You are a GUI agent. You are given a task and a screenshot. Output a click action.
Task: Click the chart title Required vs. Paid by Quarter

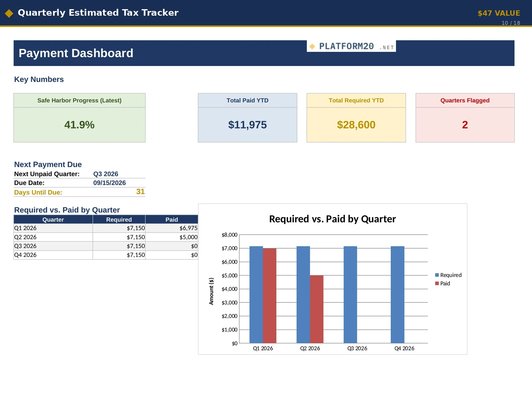[x=332, y=219]
